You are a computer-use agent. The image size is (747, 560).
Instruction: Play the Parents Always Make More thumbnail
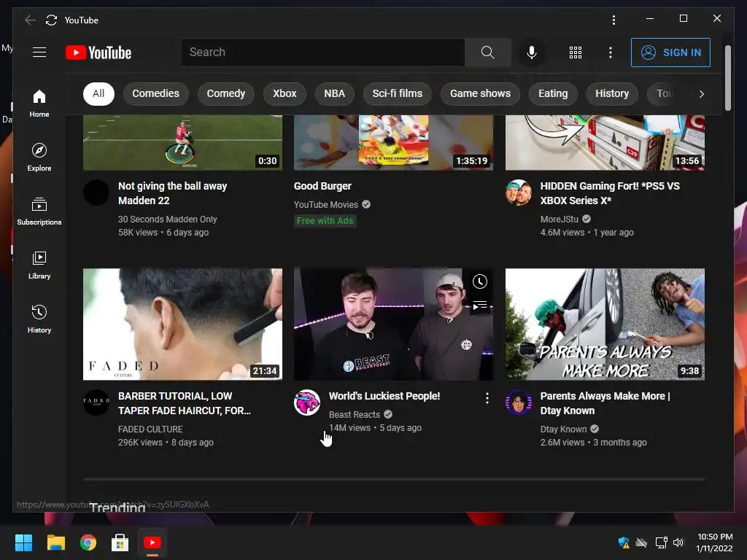point(605,324)
